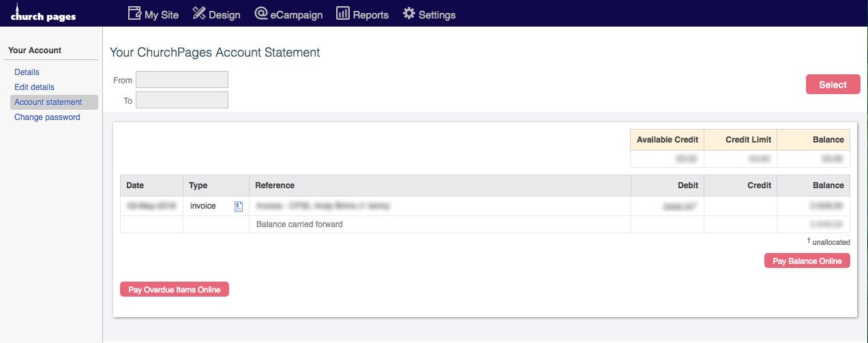Go to account Details page
Image resolution: width=868 pixels, height=343 pixels.
tap(27, 72)
